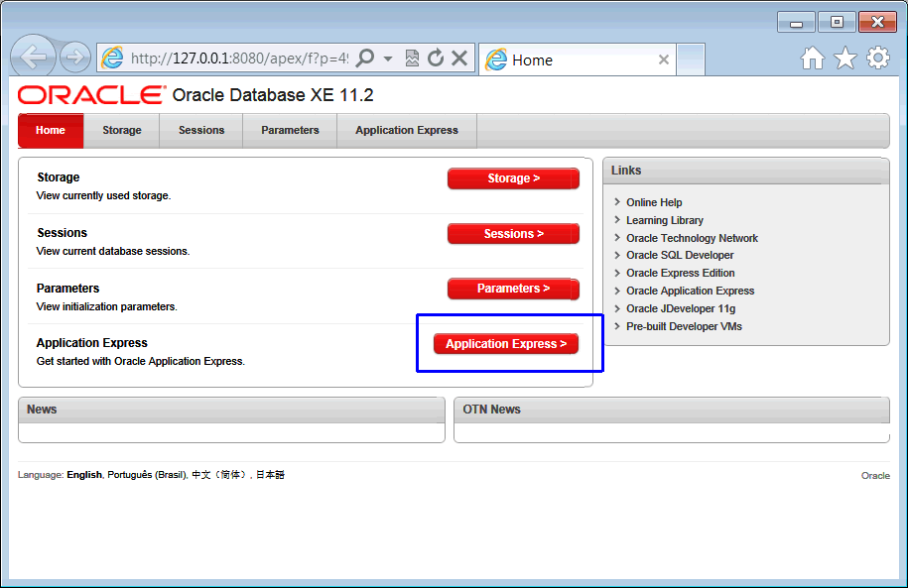
Task: Select the Home navigation tab
Action: pyautogui.click(x=51, y=130)
